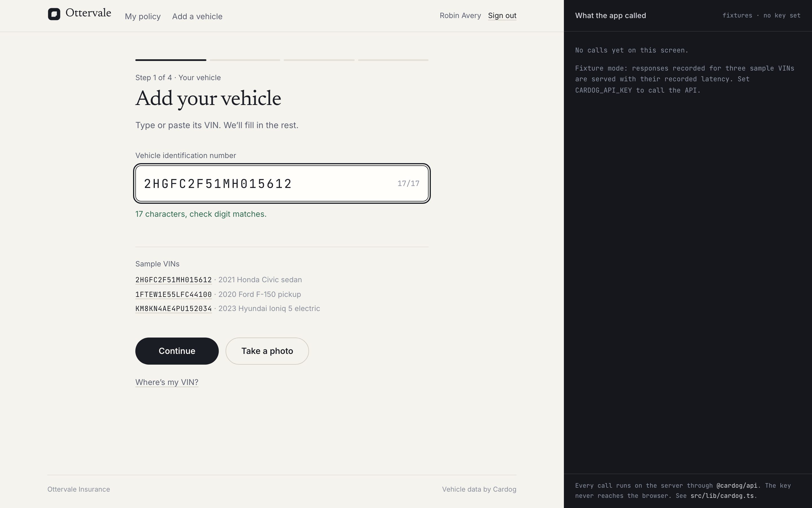
Task: Click the Robin Avery account name
Action: click(x=460, y=16)
